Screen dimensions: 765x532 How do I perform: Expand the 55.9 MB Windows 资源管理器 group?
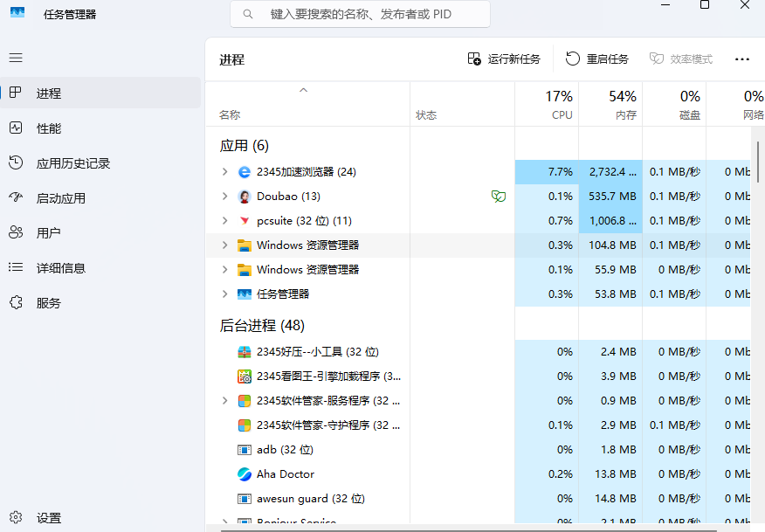click(x=224, y=269)
